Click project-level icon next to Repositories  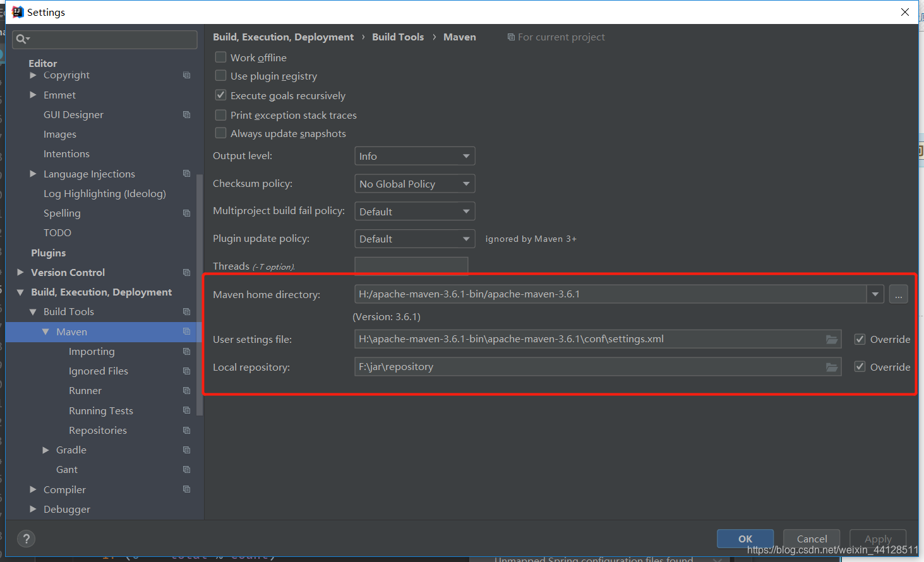tap(186, 431)
